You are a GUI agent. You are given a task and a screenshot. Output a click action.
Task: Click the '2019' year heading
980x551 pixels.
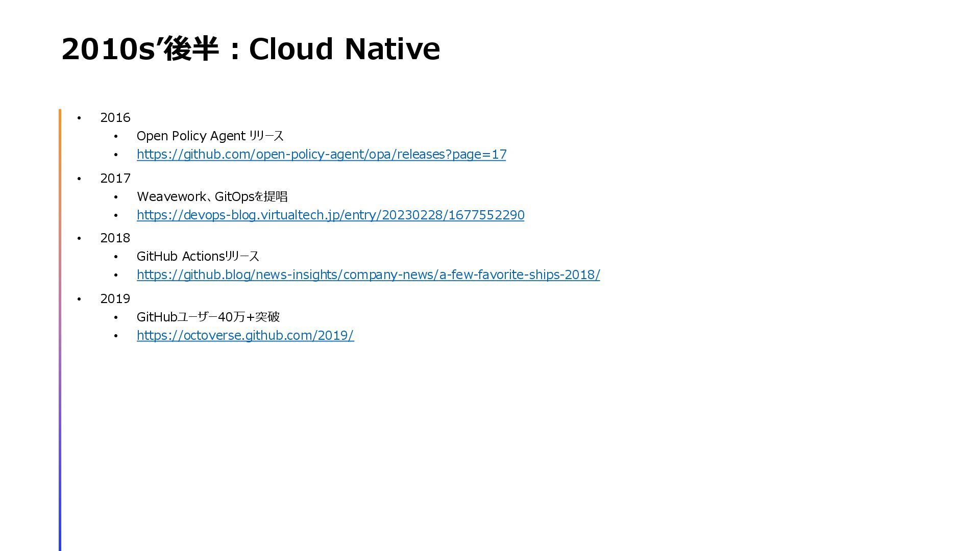115,299
